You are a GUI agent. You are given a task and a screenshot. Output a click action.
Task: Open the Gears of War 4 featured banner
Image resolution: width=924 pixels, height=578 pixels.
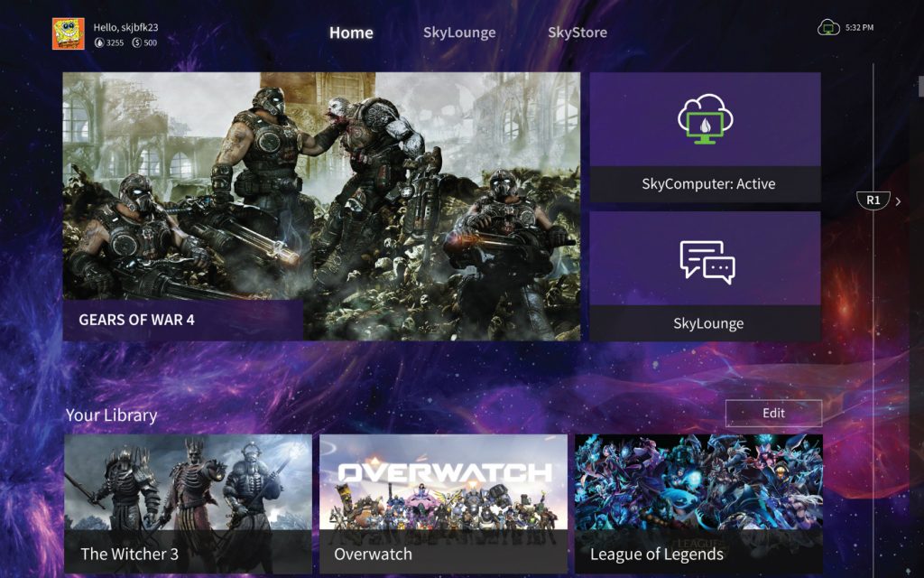point(321,206)
